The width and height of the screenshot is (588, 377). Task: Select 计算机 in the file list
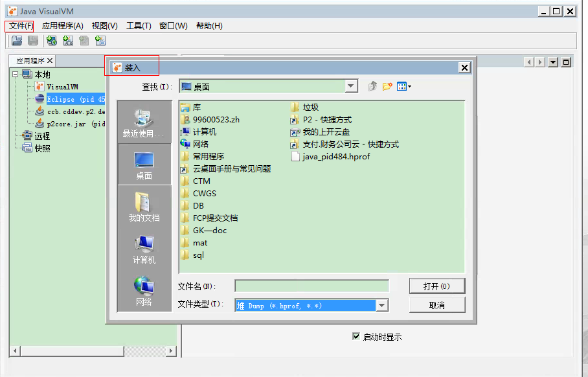[x=198, y=132]
